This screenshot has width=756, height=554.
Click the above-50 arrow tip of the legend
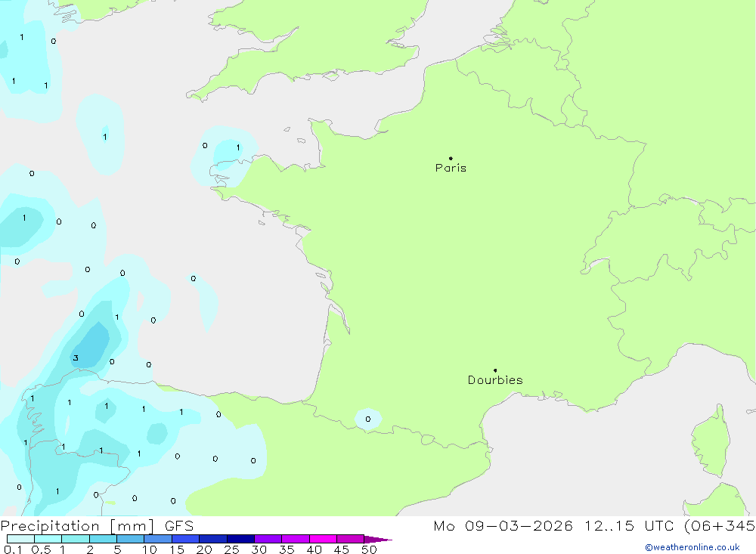click(x=378, y=539)
